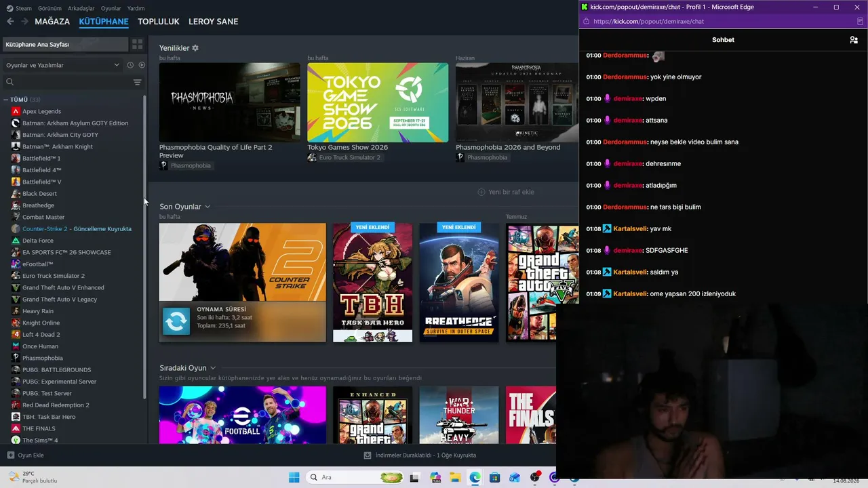The width and height of the screenshot is (868, 488).
Task: Sort library by recent activity clock icon
Action: (130, 65)
